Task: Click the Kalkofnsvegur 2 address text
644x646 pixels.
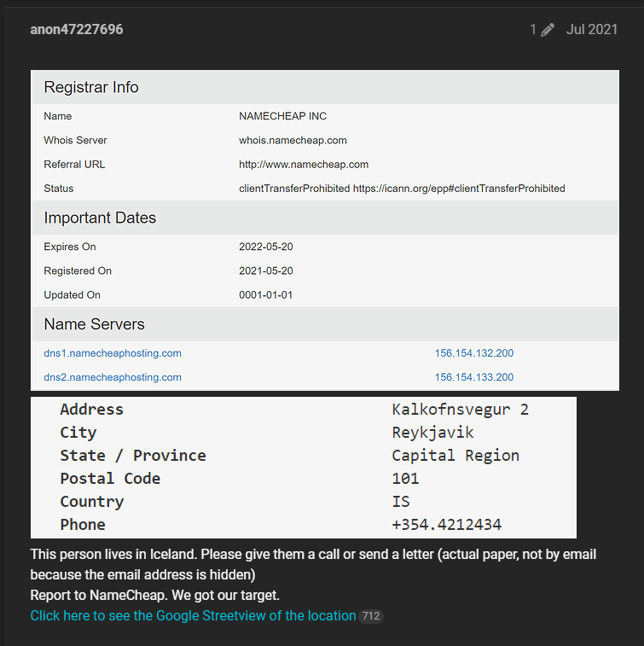Action: click(460, 410)
